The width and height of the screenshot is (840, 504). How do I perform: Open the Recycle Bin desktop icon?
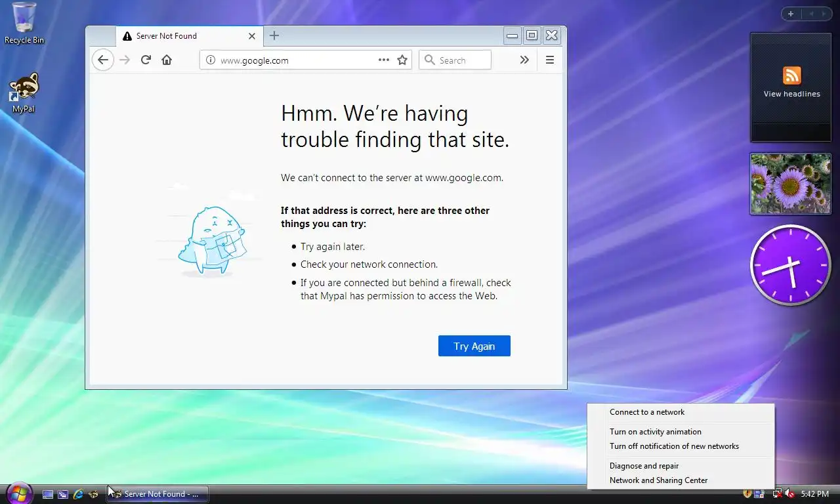(x=24, y=24)
